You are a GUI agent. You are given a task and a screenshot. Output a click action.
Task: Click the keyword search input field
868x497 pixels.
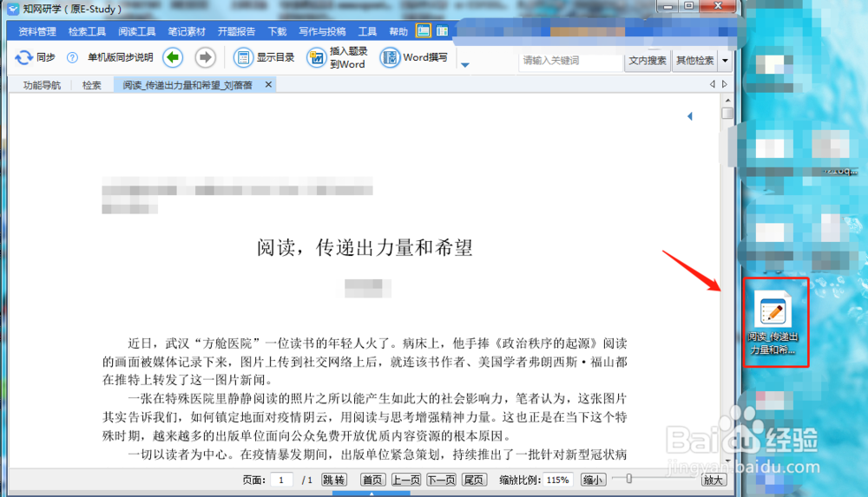(x=571, y=61)
